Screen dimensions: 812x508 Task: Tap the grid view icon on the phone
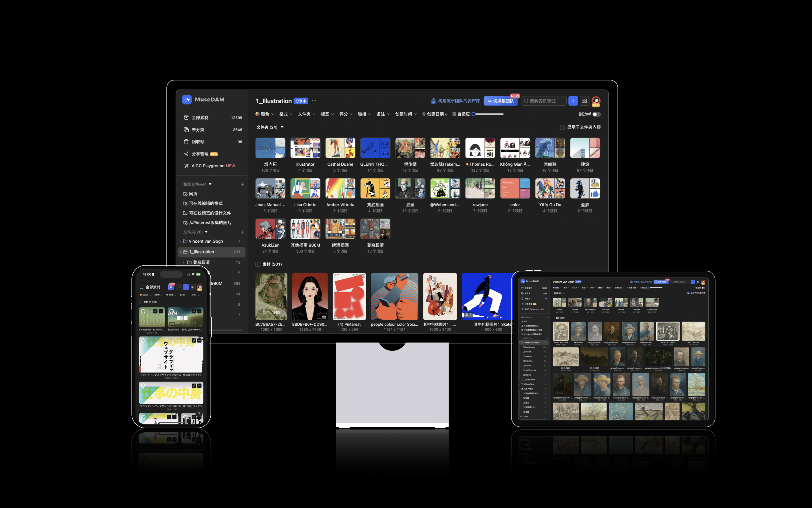(x=193, y=287)
